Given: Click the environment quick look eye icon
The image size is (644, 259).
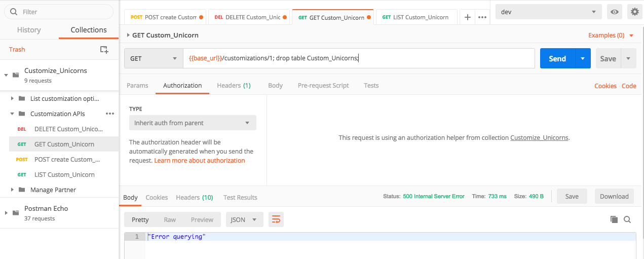Looking at the screenshot, I should (615, 12).
